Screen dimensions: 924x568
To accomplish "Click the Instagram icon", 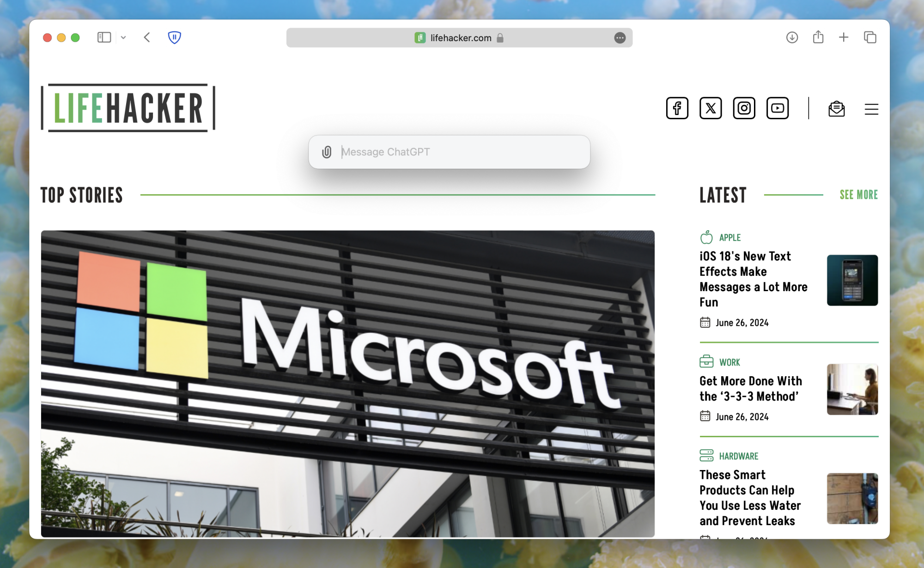I will (744, 107).
